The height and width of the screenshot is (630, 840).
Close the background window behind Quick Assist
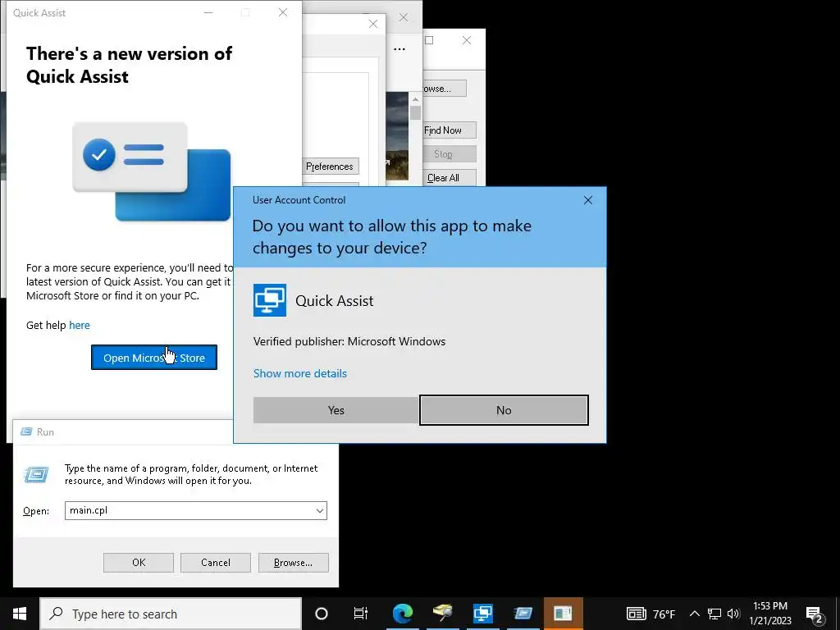pos(373,24)
